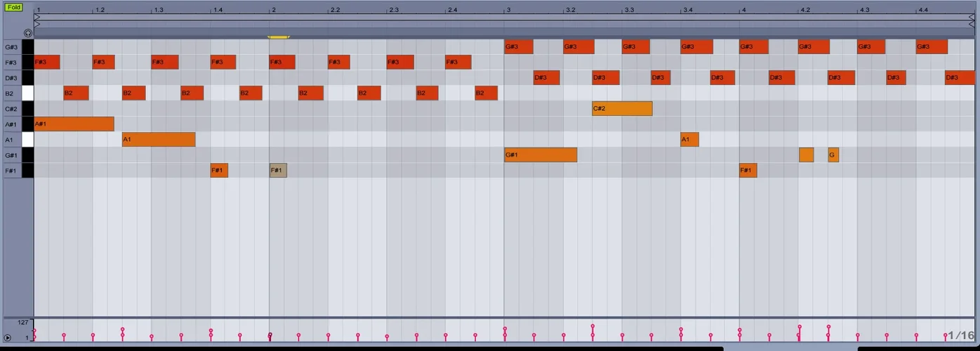Select the G#3 note starting at bar 3
Image resolution: width=980 pixels, height=351 pixels.
tap(519, 47)
